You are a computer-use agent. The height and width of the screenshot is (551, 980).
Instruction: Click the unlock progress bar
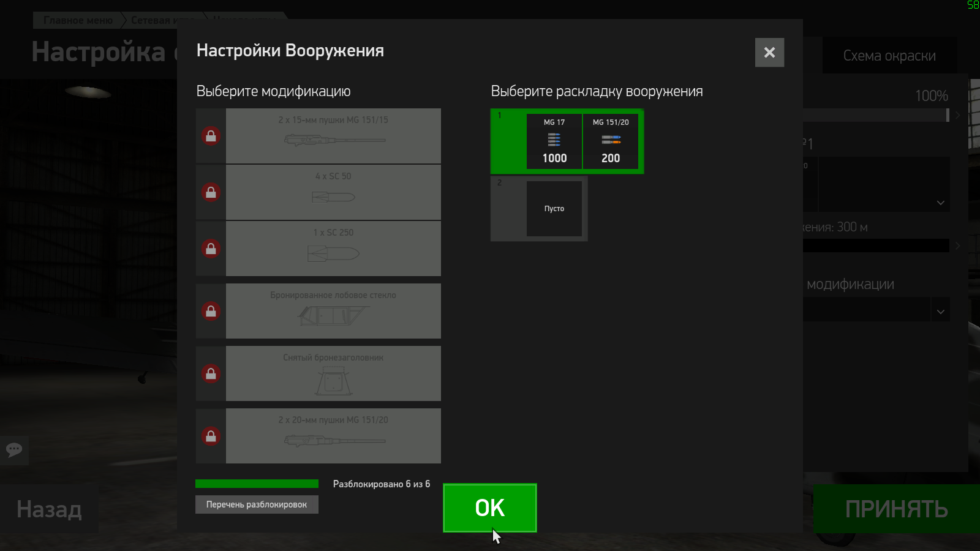pyautogui.click(x=257, y=484)
